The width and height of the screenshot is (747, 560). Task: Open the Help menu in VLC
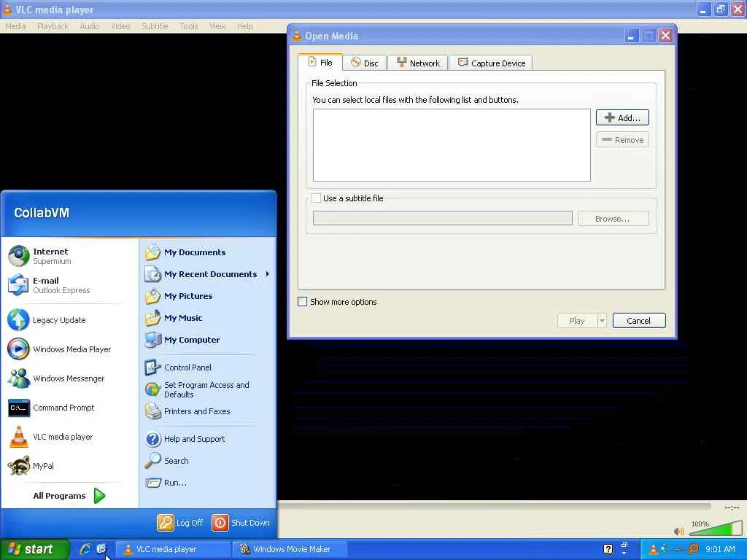[245, 26]
